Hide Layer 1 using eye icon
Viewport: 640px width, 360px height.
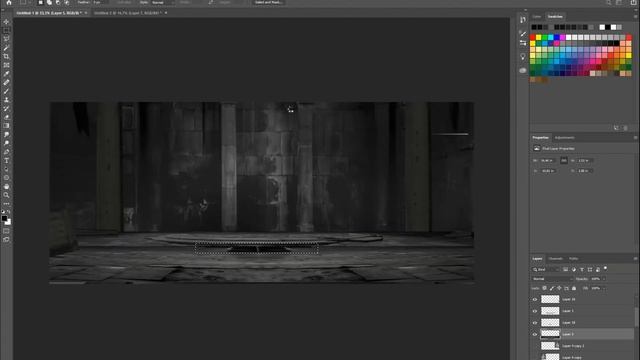tap(535, 311)
